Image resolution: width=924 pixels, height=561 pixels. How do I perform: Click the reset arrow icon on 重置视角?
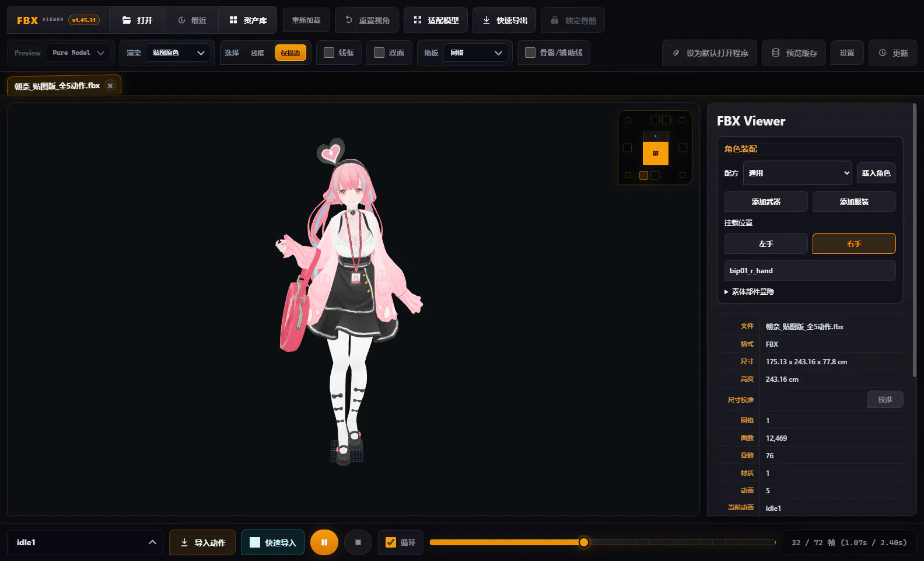pos(349,20)
